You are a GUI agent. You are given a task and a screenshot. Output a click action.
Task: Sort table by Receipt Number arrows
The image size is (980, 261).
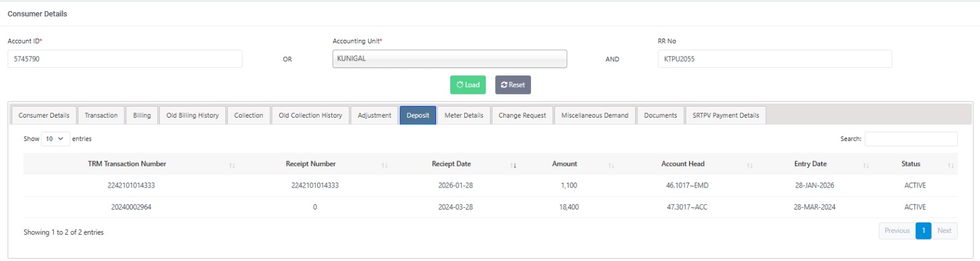(x=385, y=165)
